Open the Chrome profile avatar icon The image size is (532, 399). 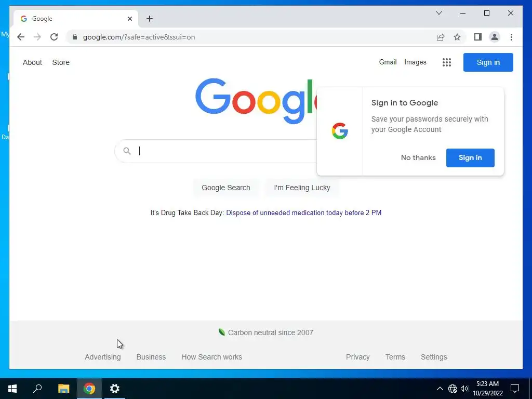[x=495, y=37]
